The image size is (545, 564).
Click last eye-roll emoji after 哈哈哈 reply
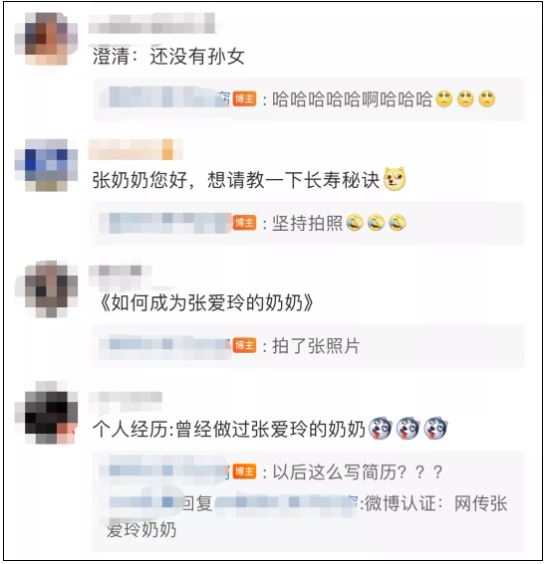tap(487, 99)
